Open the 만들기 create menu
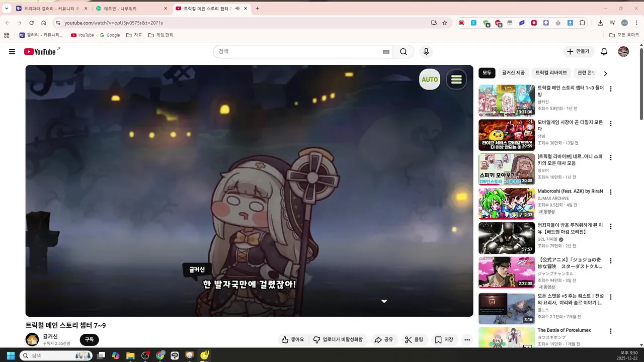The image size is (644, 362). coord(579,52)
